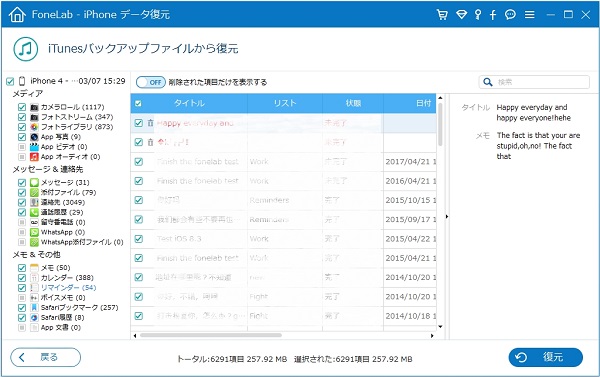600x377 pixels.
Task: Click the vertical scrollbar thumb of table
Action: (440, 124)
